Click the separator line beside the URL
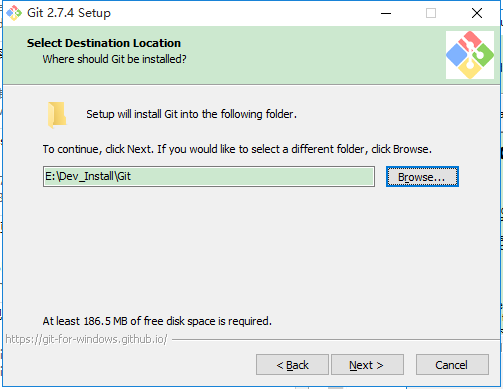The width and height of the screenshot is (503, 389). pos(335,340)
